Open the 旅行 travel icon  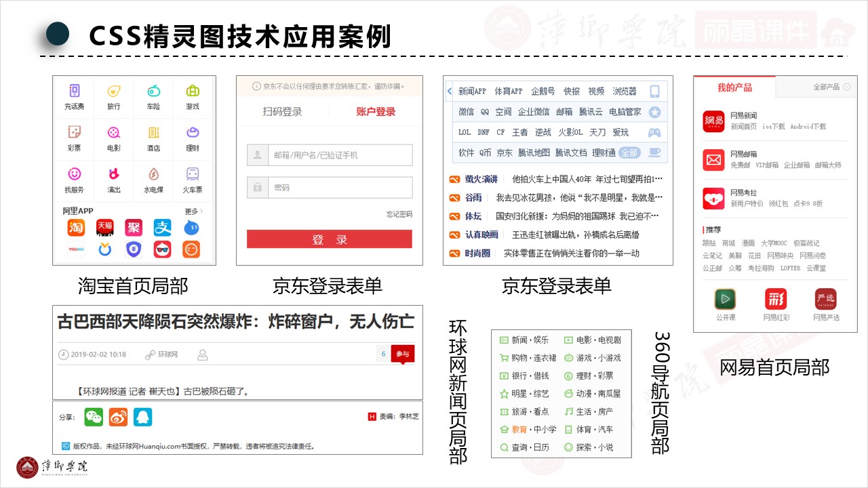click(x=114, y=91)
